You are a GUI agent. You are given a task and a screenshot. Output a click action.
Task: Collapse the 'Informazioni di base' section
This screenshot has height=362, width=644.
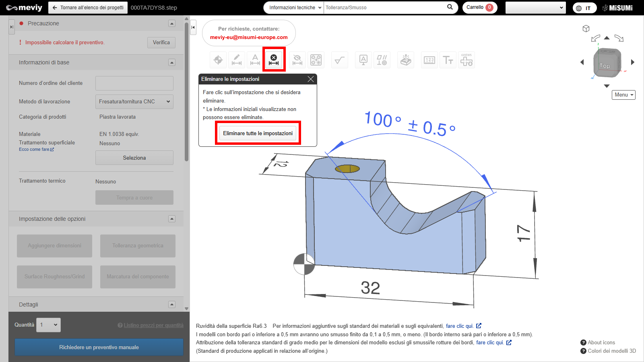pos(172,62)
